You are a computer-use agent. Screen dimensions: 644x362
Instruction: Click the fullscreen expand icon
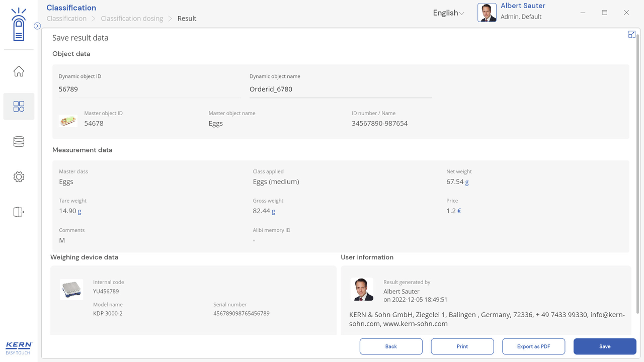[631, 34]
